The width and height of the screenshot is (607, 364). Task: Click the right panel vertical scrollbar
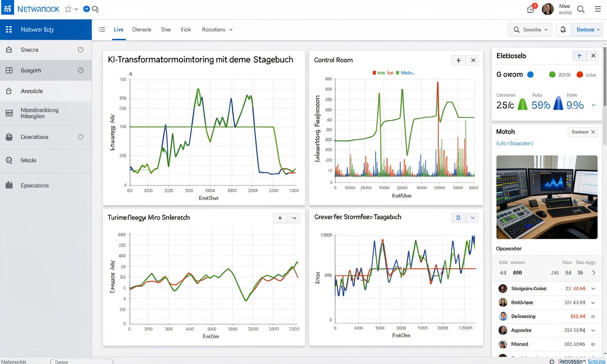[x=605, y=76]
